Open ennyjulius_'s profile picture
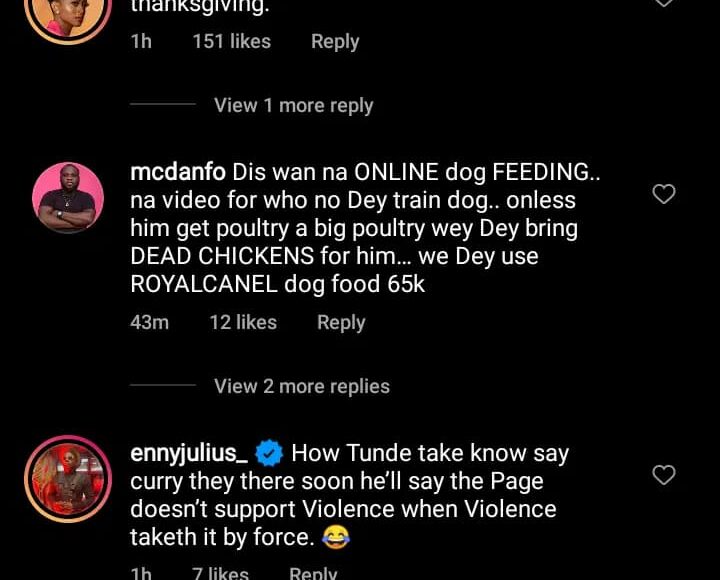 point(68,479)
